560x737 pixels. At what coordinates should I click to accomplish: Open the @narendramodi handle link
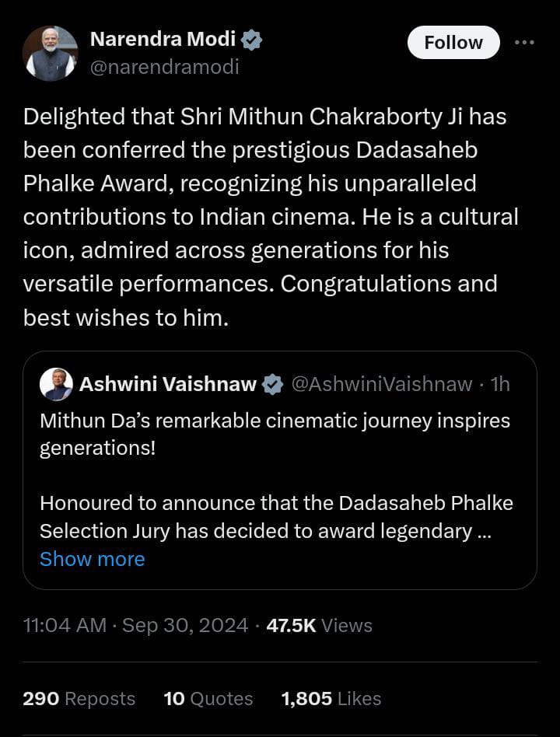pos(164,67)
